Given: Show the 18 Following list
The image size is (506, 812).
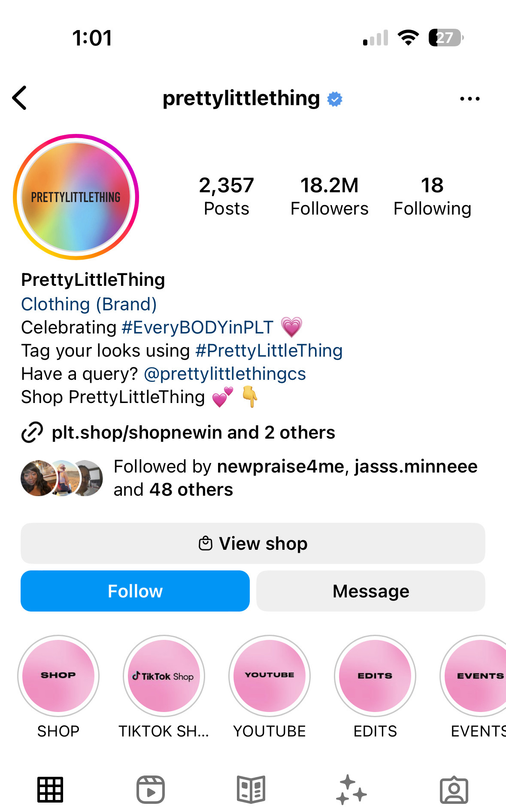Looking at the screenshot, I should coord(432,196).
